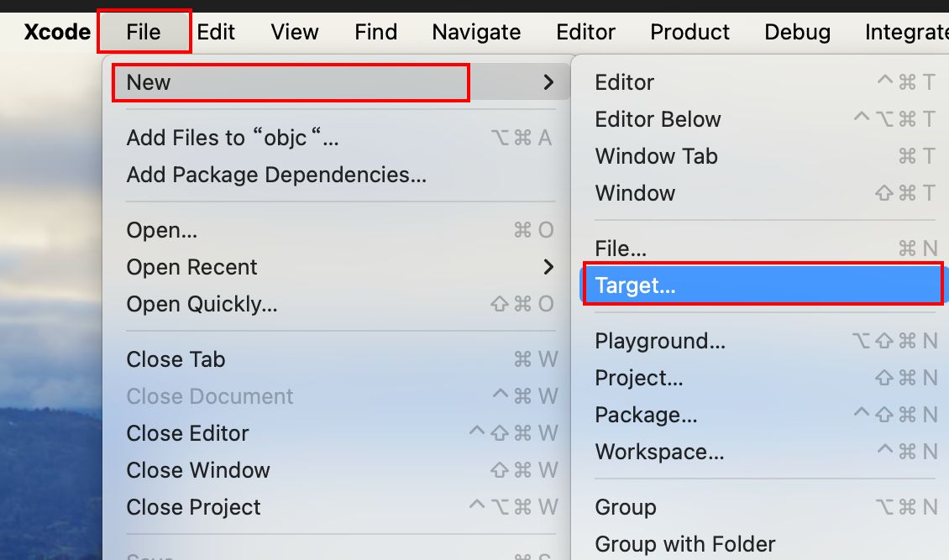
Task: Select Window Tab in the submenu
Action: [x=656, y=156]
